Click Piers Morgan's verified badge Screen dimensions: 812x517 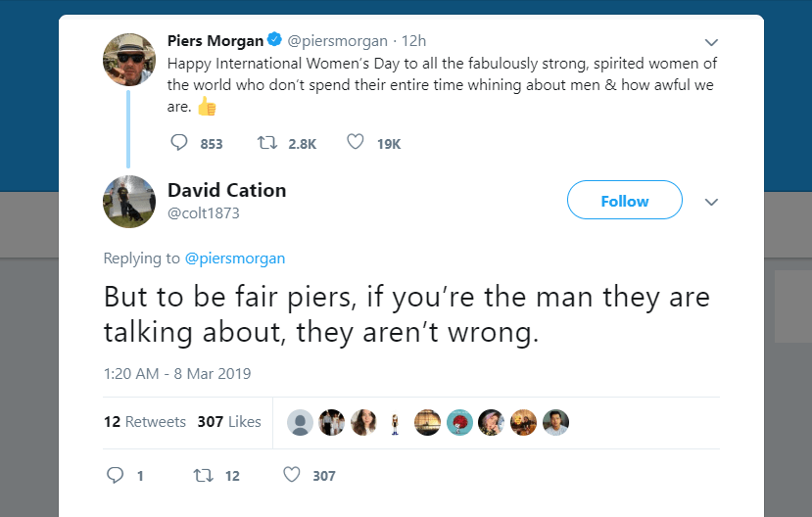pyautogui.click(x=275, y=41)
